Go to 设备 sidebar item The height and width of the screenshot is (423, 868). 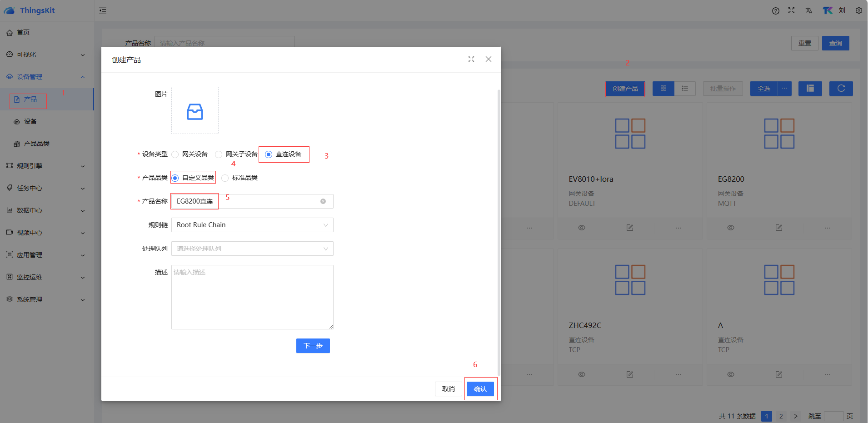coord(30,121)
